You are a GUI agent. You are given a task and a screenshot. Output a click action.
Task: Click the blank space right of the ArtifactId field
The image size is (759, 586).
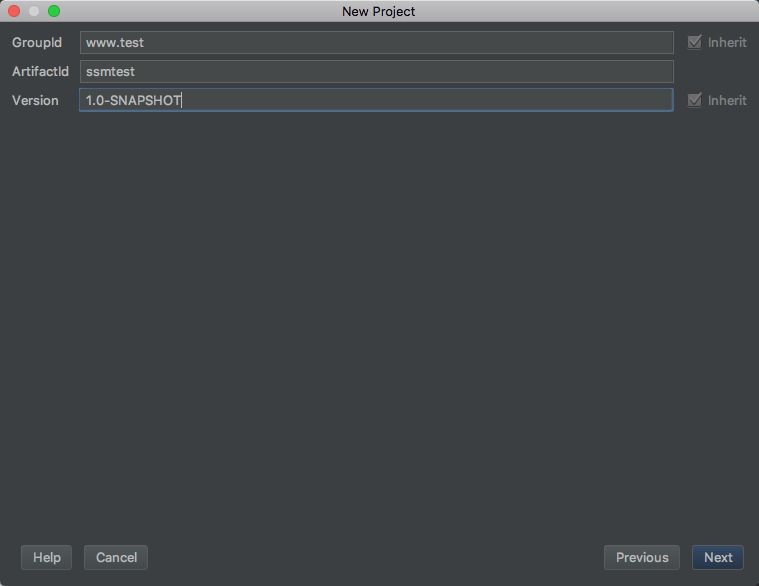pos(715,72)
